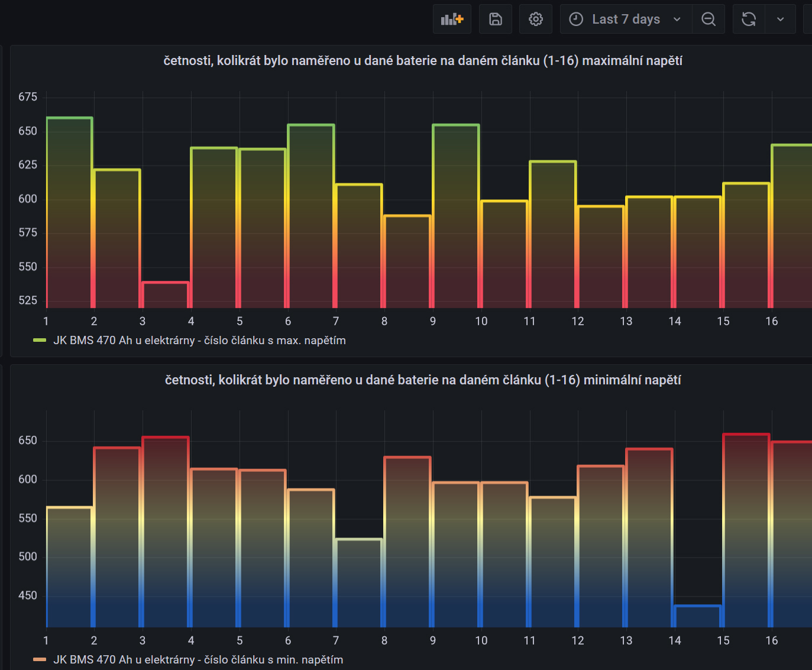Click bar for cell 9 in the max voltage chart
812x670 pixels.
click(x=456, y=216)
